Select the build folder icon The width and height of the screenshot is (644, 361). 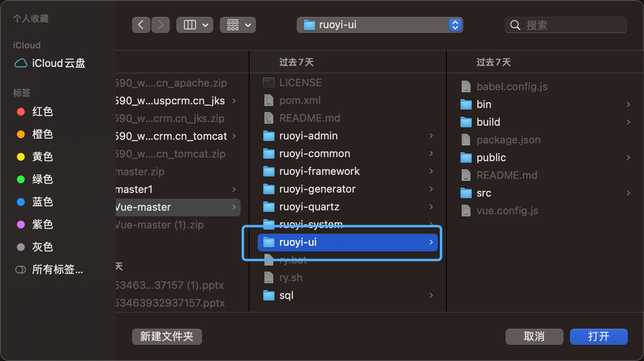click(466, 122)
